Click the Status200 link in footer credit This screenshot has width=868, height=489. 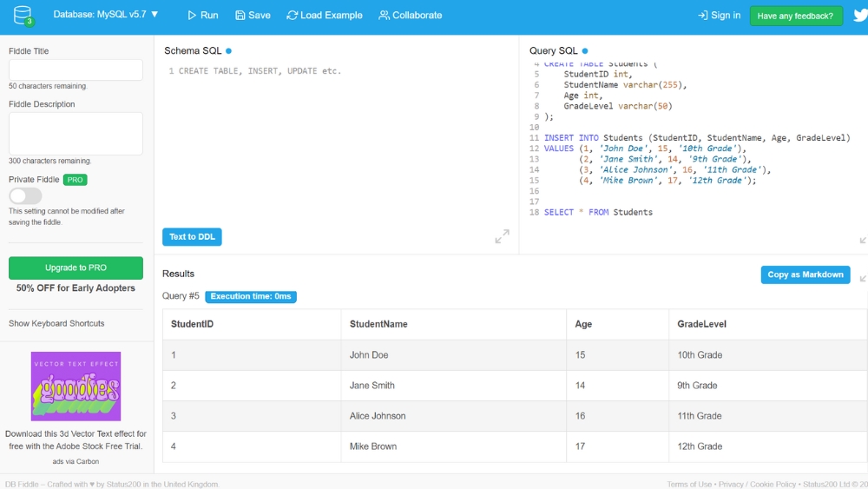click(x=123, y=484)
